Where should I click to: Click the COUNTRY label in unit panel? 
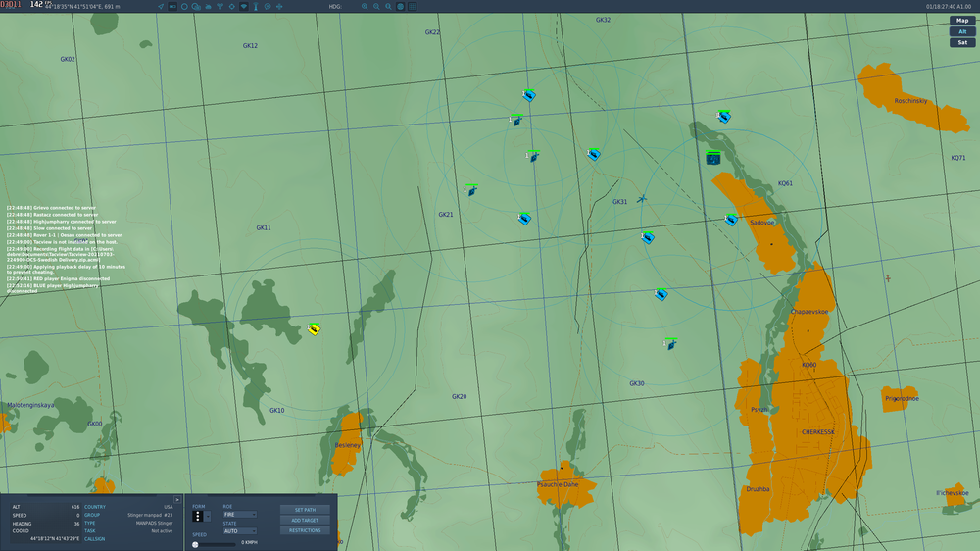pyautogui.click(x=95, y=507)
